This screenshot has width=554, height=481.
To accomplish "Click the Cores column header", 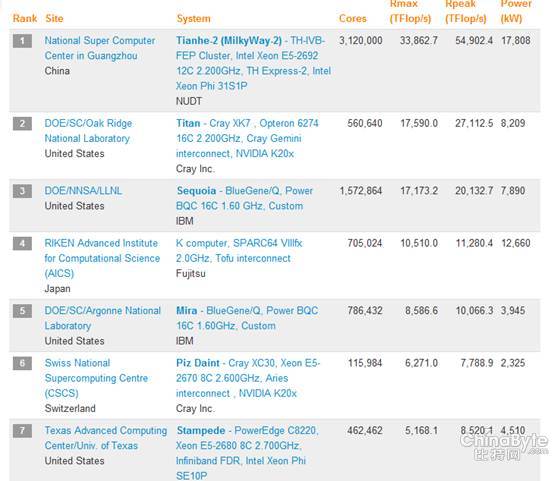I will point(353,18).
